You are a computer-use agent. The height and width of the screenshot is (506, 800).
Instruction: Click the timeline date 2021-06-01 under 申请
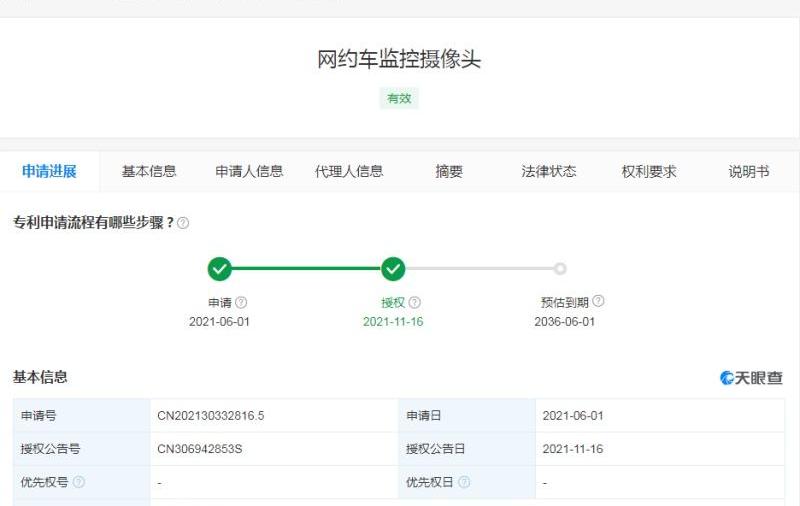pyautogui.click(x=219, y=322)
